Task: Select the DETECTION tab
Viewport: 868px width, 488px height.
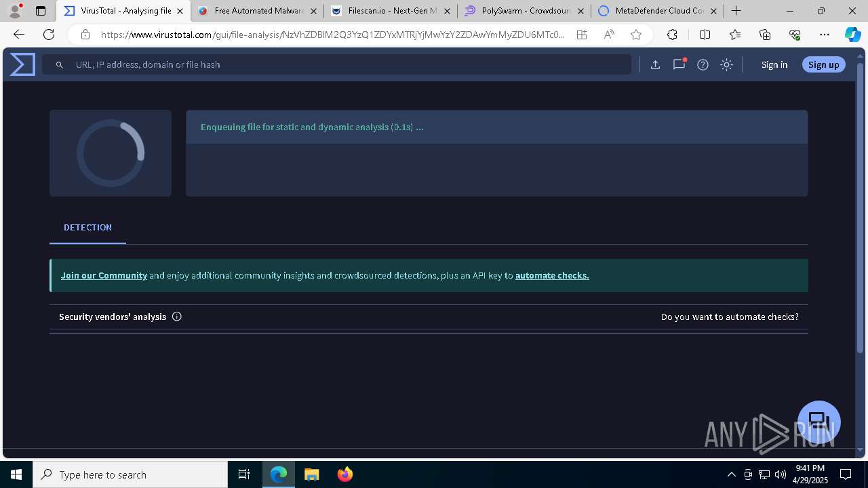Action: (x=87, y=228)
